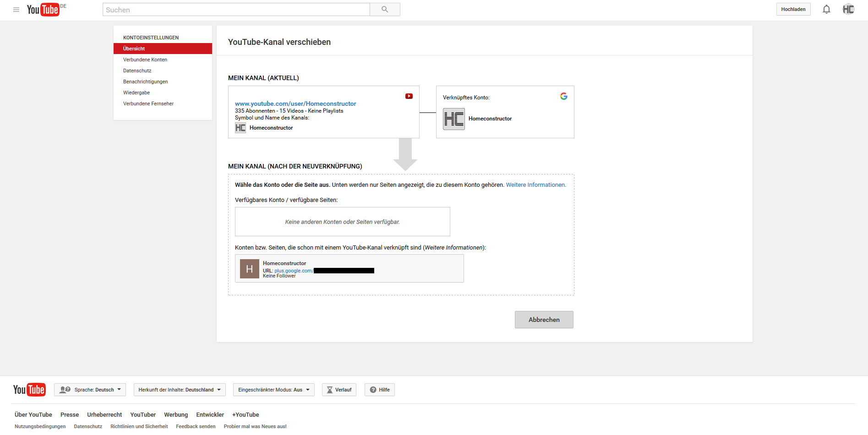Open Wiedergabe settings
Image resolution: width=868 pixels, height=435 pixels.
[x=136, y=92]
